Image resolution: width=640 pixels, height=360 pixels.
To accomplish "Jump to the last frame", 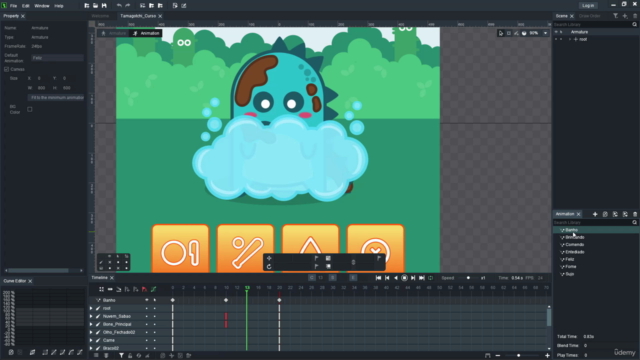I will [x=422, y=278].
